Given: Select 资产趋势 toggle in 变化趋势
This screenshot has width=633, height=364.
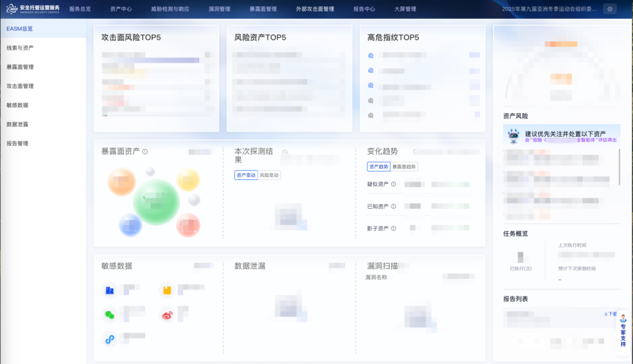Looking at the screenshot, I should click(x=379, y=167).
